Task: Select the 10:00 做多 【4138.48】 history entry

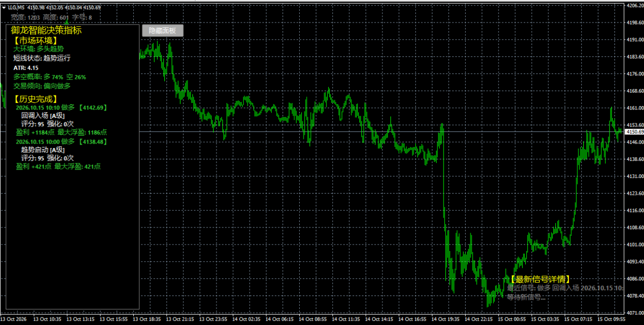Action: click(62, 142)
